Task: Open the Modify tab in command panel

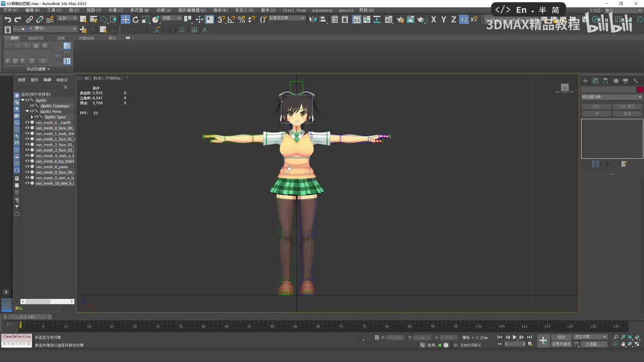Action: (595, 80)
